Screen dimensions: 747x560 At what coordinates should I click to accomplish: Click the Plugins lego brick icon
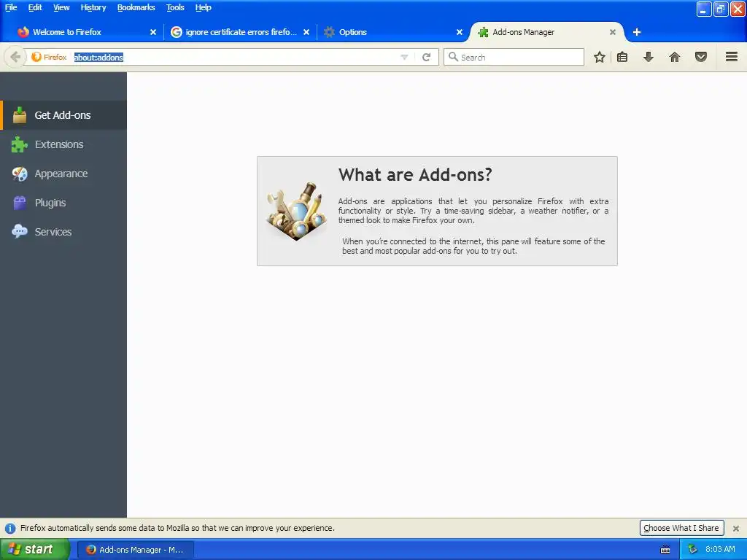tap(20, 203)
